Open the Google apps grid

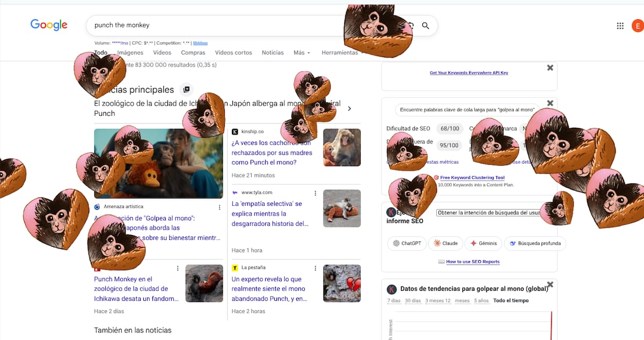(x=619, y=25)
